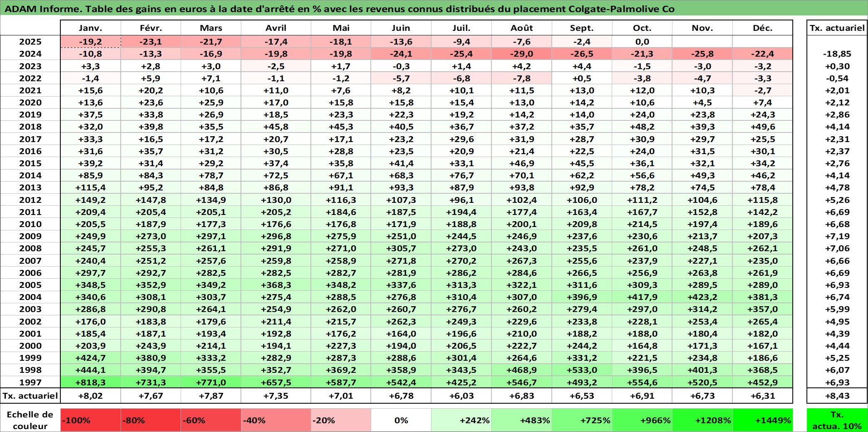
Task: Select the 0,0 cell for Oct. 2025
Action: pyautogui.click(x=642, y=42)
